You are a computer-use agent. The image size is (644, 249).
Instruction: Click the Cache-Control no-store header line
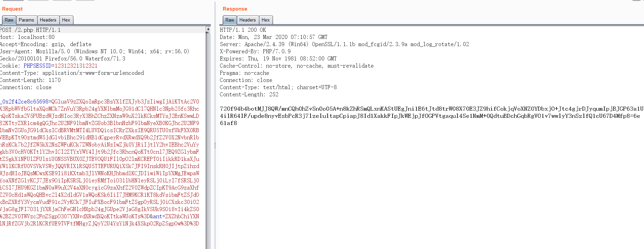tap(297, 66)
